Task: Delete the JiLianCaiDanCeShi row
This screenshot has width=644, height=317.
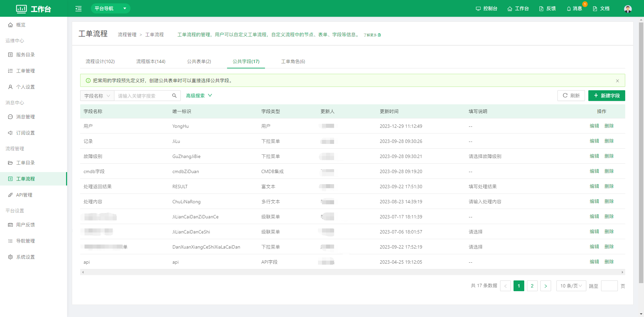Action: (x=609, y=231)
